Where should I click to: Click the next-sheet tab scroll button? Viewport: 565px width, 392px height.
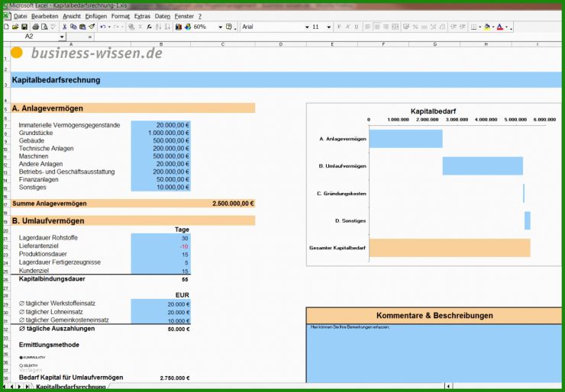19,387
